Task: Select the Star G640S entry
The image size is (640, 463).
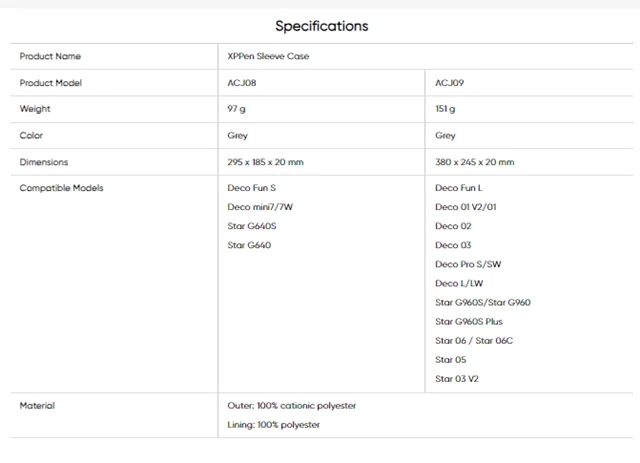Action: point(251,226)
